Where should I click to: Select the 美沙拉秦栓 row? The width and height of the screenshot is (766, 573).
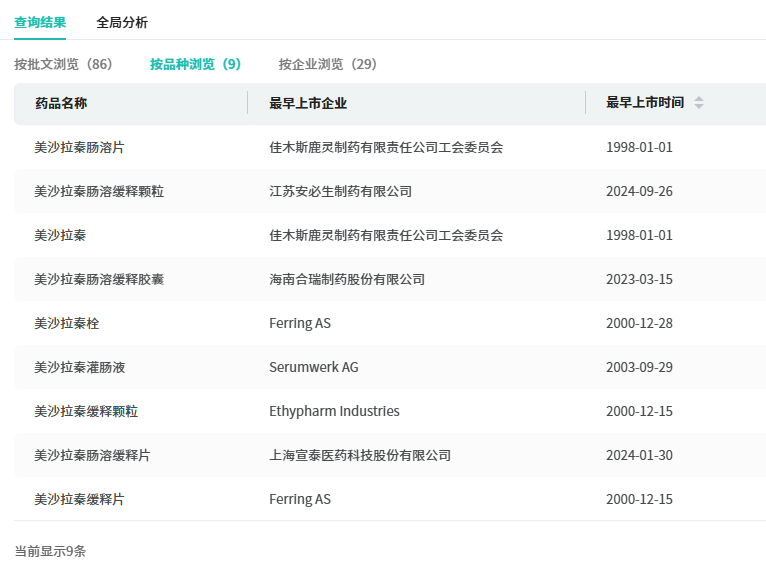(x=67, y=323)
